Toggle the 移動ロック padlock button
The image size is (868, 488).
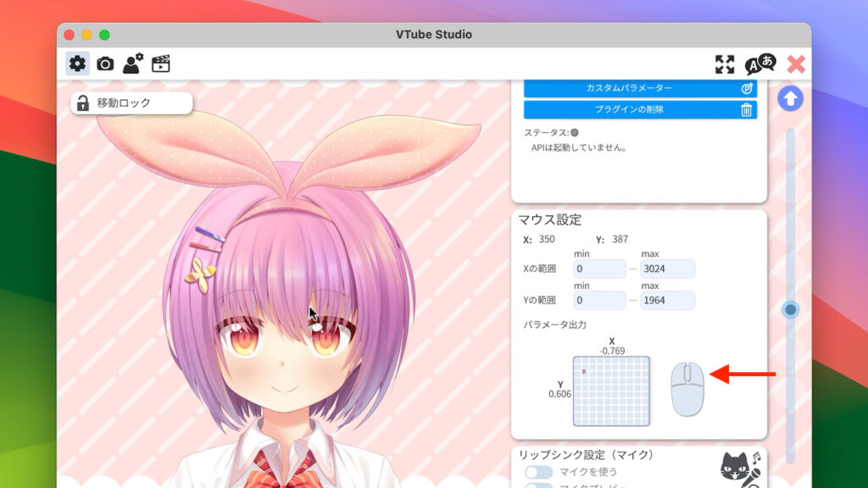pos(131,103)
